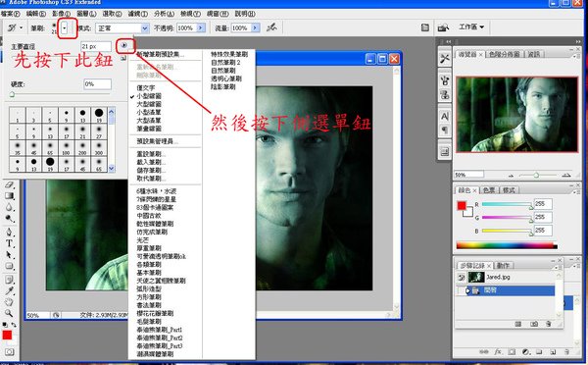Click the navigator zoom slider handle
This screenshot has width=588, height=365.
536,175
